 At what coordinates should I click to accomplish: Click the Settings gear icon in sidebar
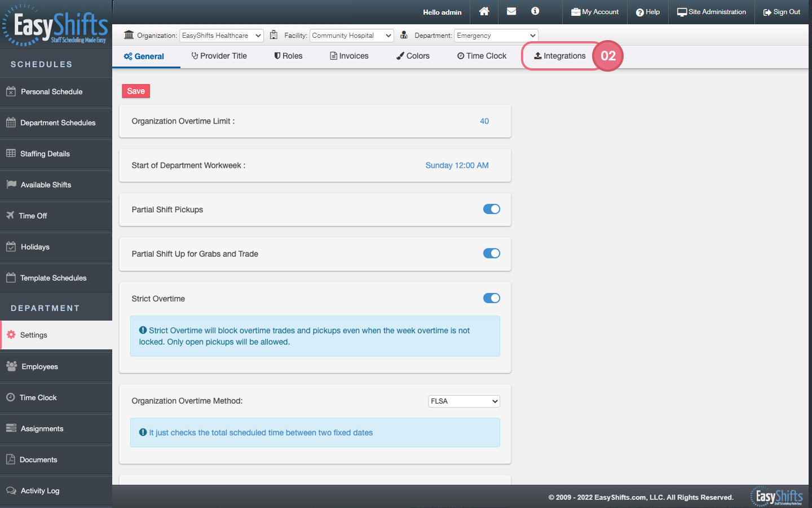click(x=11, y=335)
